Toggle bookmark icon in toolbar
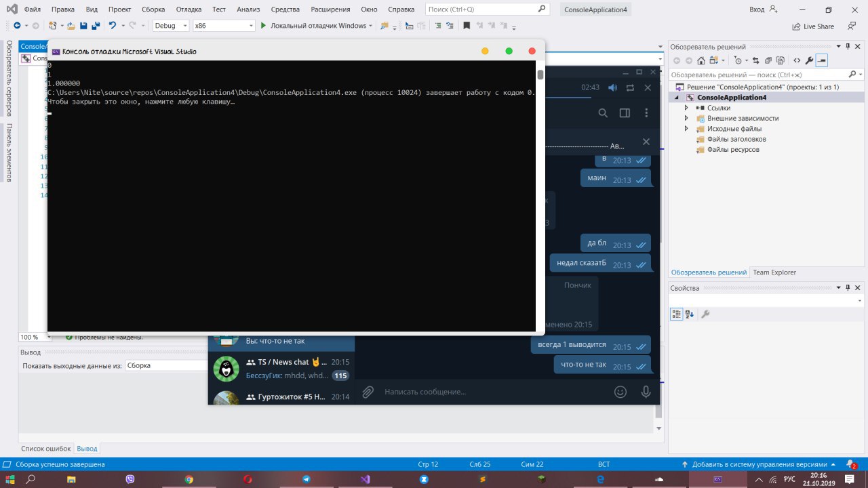868x488 pixels. tap(465, 26)
